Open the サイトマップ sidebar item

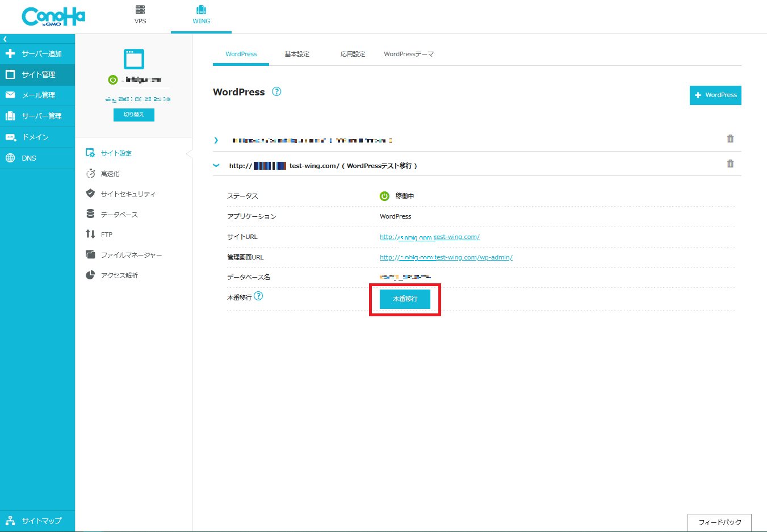pyautogui.click(x=37, y=521)
